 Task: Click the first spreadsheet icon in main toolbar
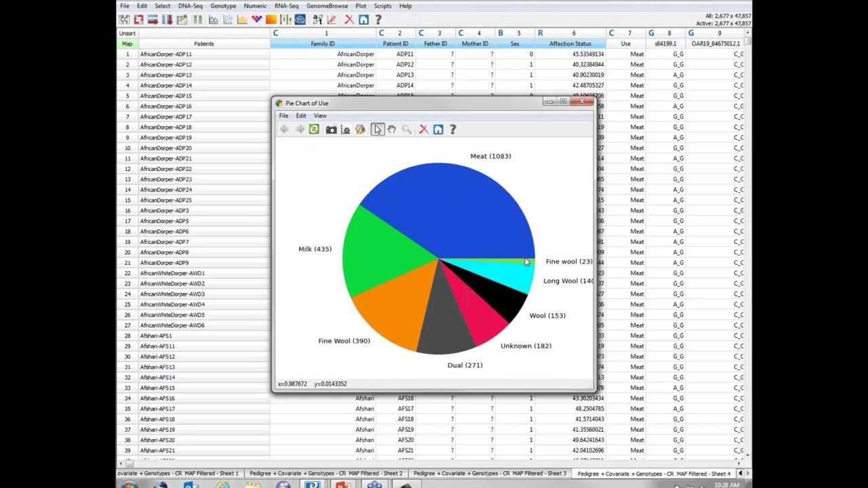(x=124, y=20)
